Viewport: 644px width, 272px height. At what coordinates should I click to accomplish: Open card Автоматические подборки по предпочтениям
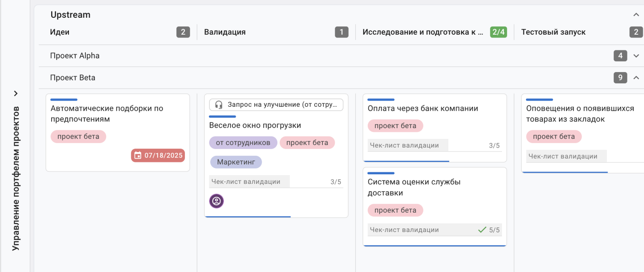pos(107,114)
